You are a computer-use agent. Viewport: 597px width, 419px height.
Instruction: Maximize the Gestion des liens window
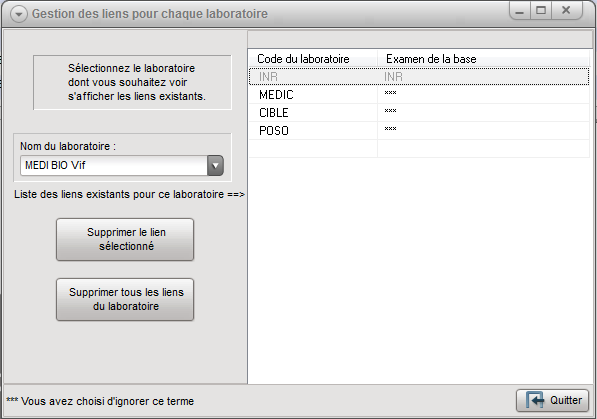click(x=541, y=10)
